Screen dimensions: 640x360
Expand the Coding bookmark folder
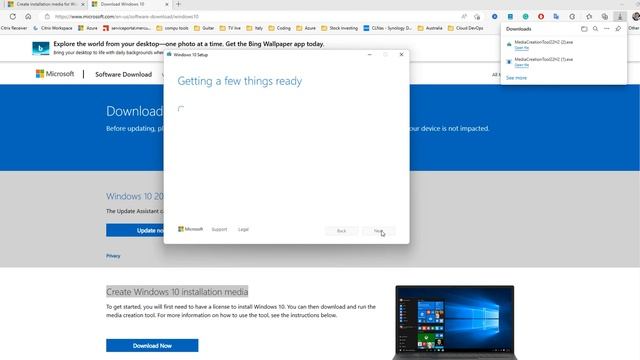pyautogui.click(x=280, y=28)
